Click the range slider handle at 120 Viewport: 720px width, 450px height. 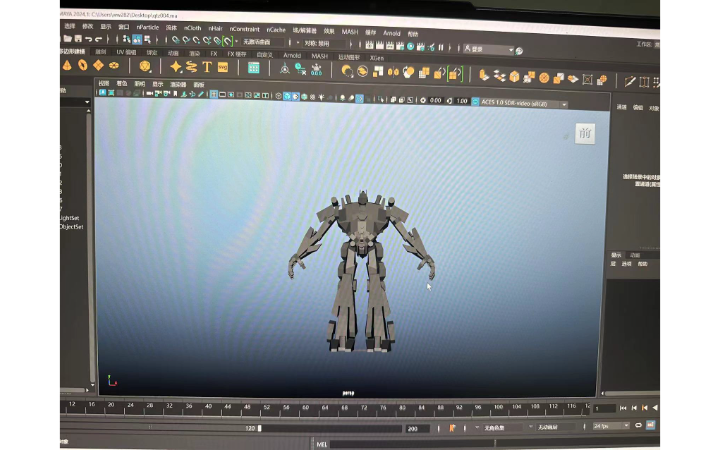(x=259, y=428)
